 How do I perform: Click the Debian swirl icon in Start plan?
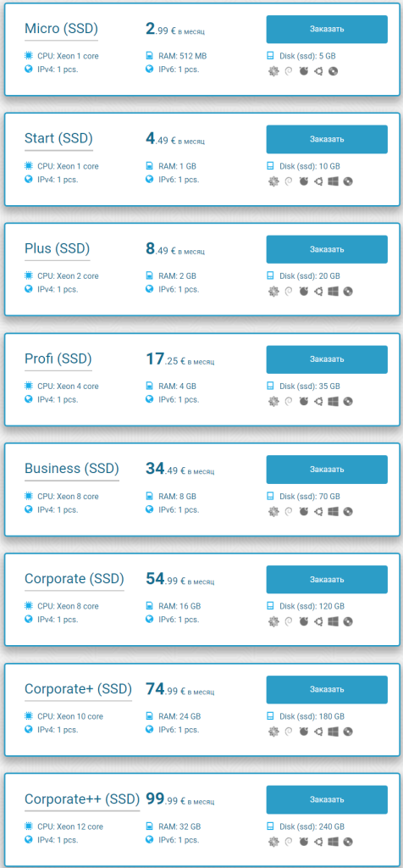288,181
